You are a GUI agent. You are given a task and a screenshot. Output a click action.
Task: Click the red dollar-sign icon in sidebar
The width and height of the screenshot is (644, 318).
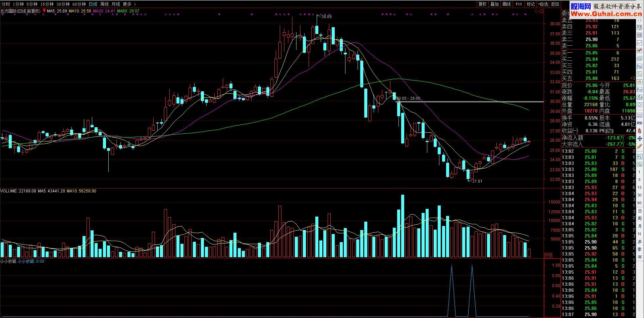(x=640, y=132)
